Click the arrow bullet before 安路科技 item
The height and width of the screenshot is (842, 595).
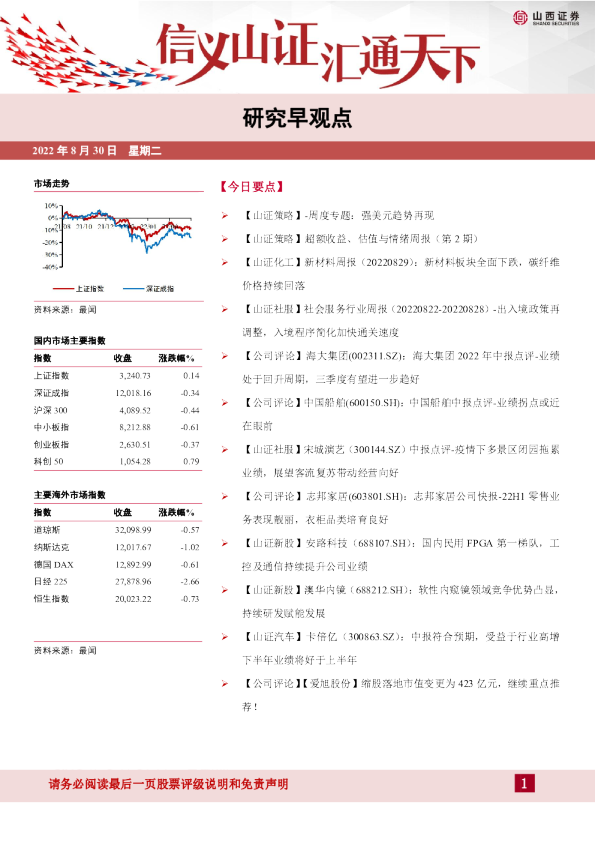pyautogui.click(x=224, y=543)
